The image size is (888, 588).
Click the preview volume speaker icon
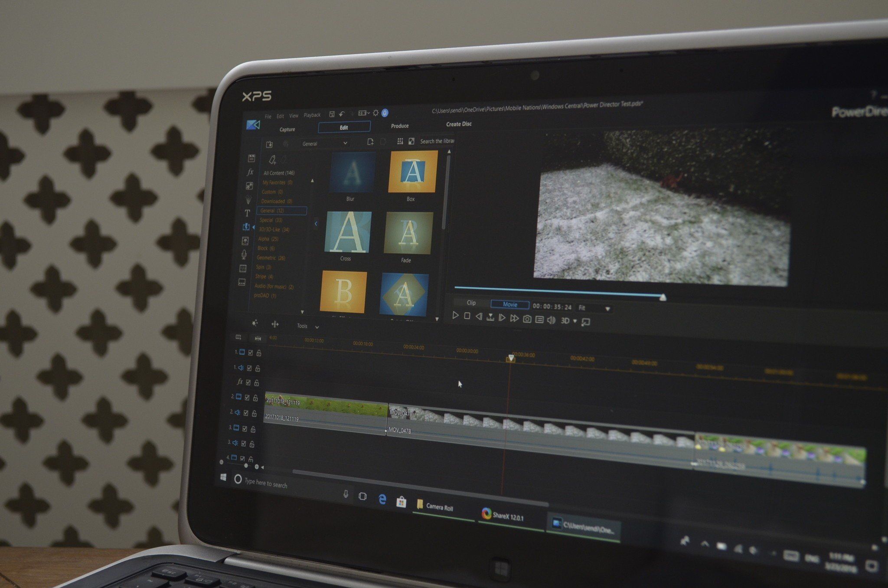pyautogui.click(x=551, y=320)
